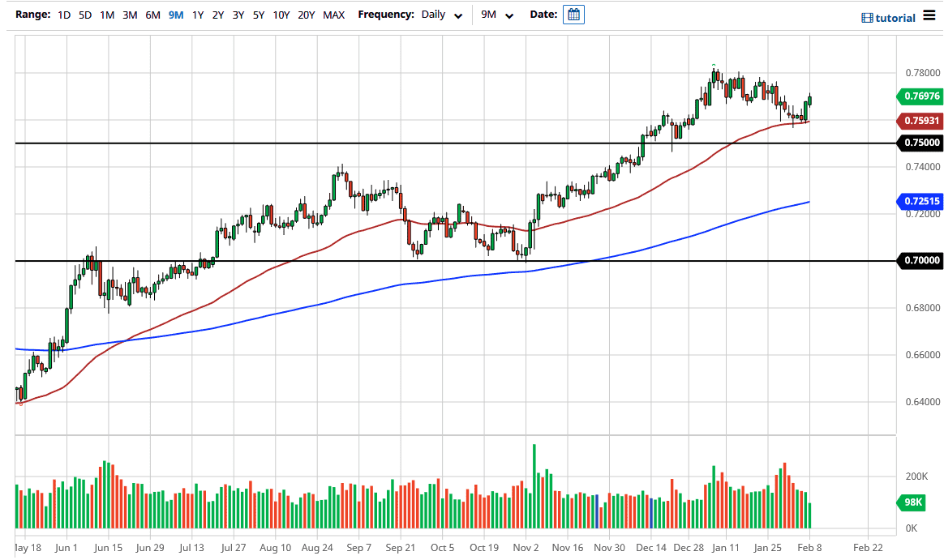Switch to the MAX range tab
The height and width of the screenshot is (560, 944).
tap(333, 15)
